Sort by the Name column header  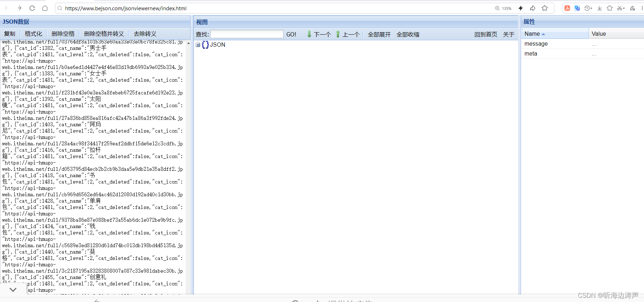555,34
